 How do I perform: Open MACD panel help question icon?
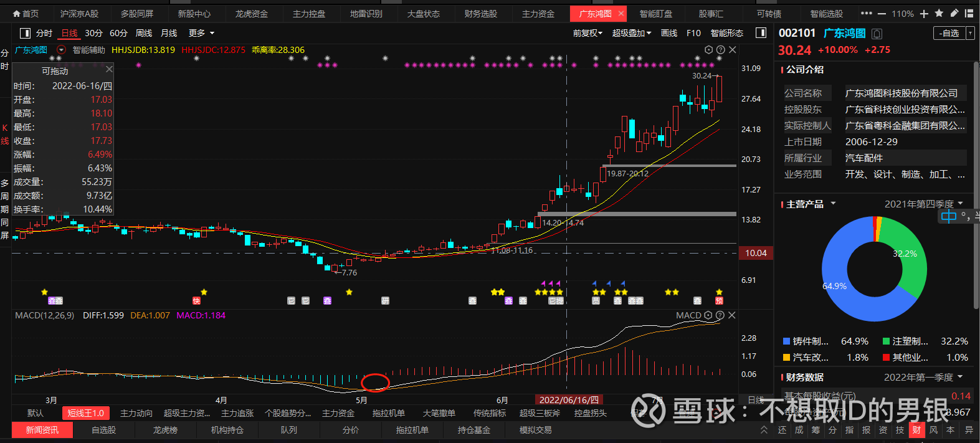pyautogui.click(x=720, y=315)
